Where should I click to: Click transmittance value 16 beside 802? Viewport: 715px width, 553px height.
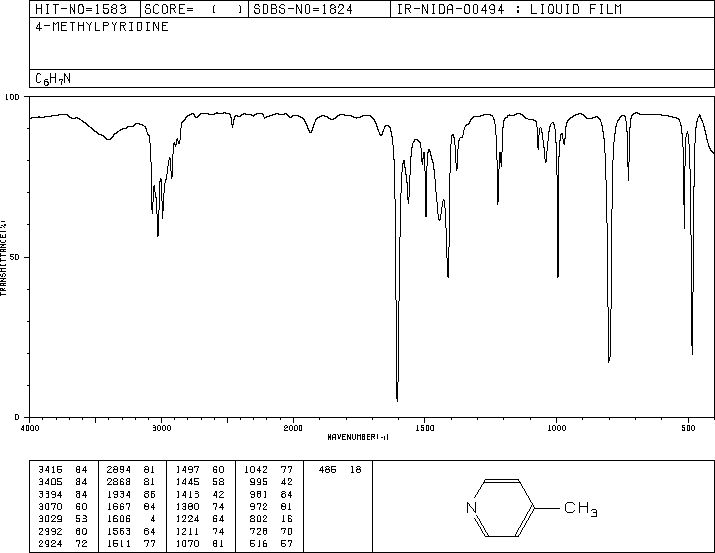point(287,519)
